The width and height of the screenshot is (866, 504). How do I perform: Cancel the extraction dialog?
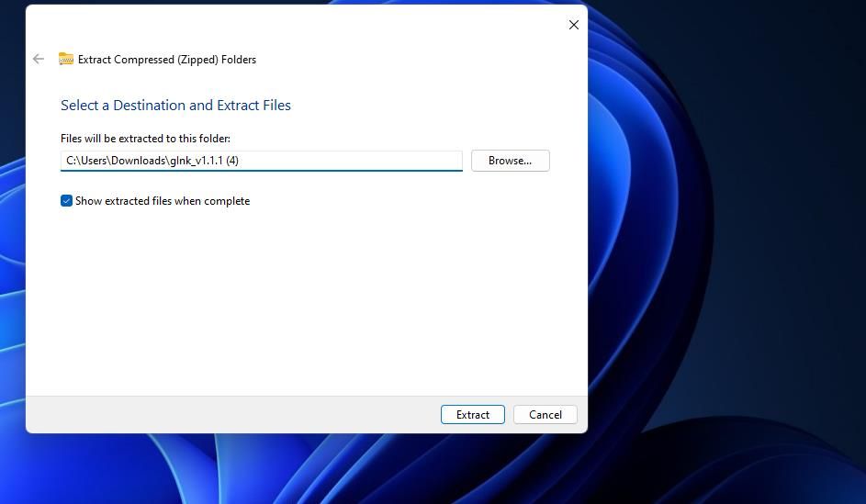[x=545, y=415]
